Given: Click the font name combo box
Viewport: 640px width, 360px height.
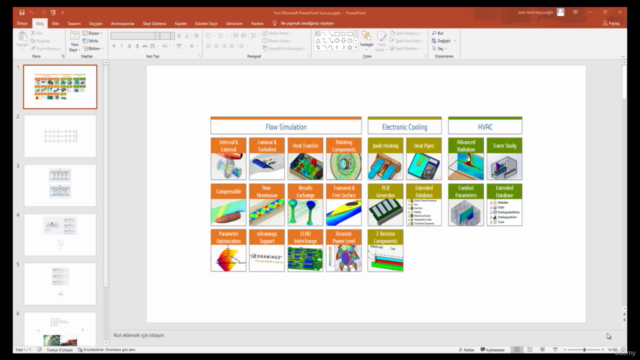Looking at the screenshot, I should pyautogui.click(x=135, y=36).
